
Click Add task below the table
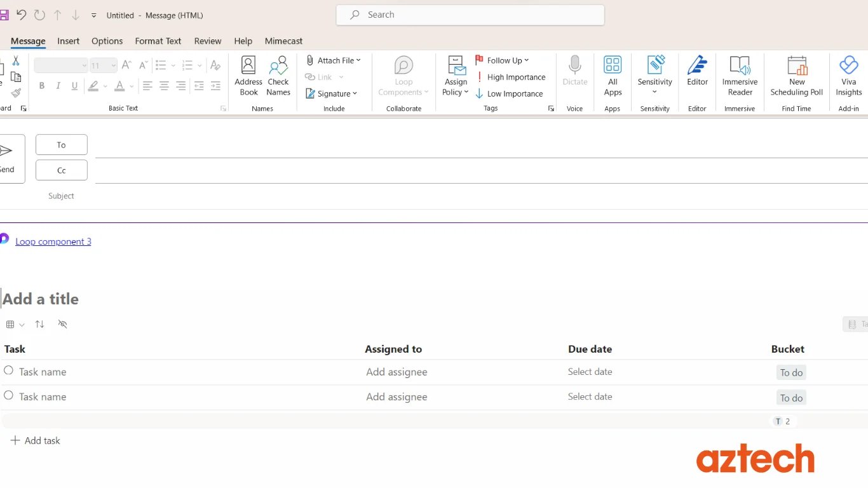(x=36, y=440)
